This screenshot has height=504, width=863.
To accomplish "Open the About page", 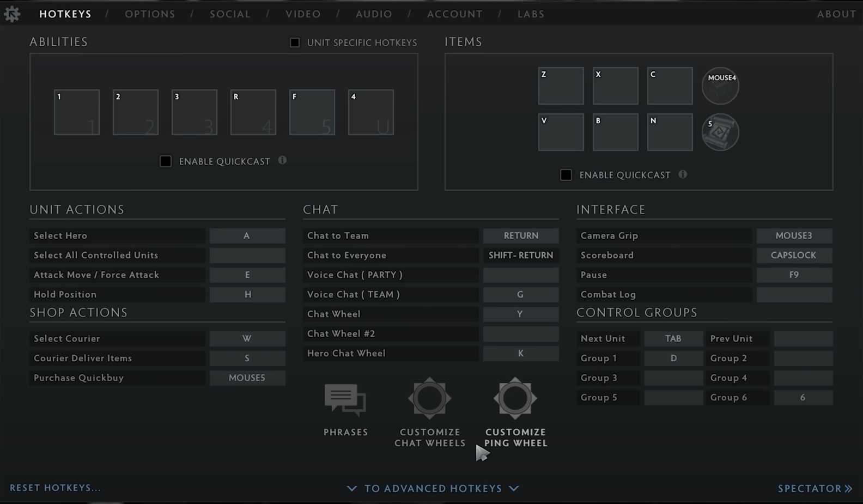I will tap(836, 14).
